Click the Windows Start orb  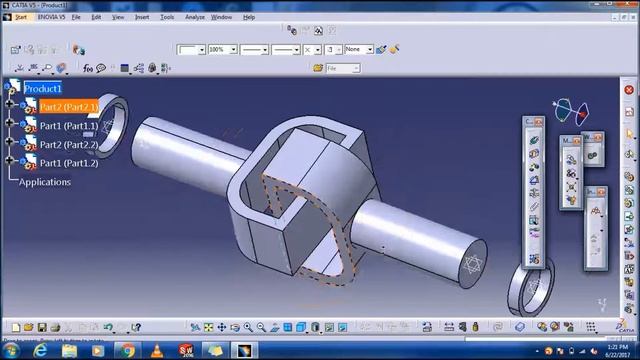[11, 350]
